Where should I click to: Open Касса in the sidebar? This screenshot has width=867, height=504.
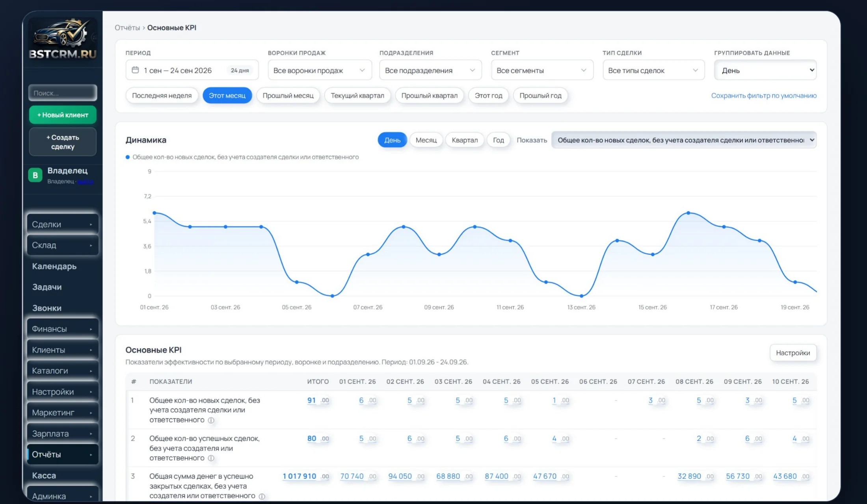coord(44,475)
